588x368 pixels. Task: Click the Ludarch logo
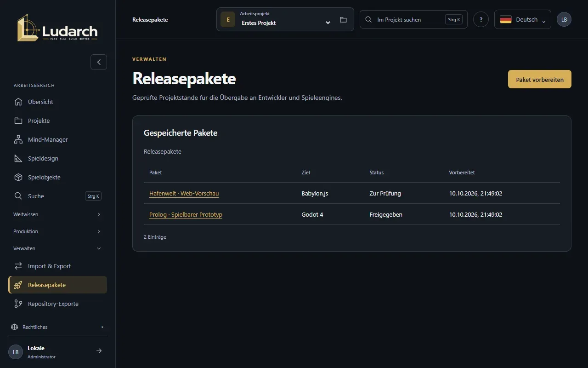57,28
